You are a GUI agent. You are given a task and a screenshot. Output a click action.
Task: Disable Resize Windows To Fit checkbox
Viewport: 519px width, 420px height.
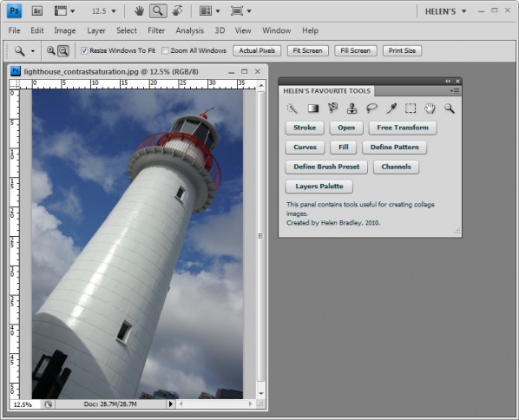tap(84, 50)
